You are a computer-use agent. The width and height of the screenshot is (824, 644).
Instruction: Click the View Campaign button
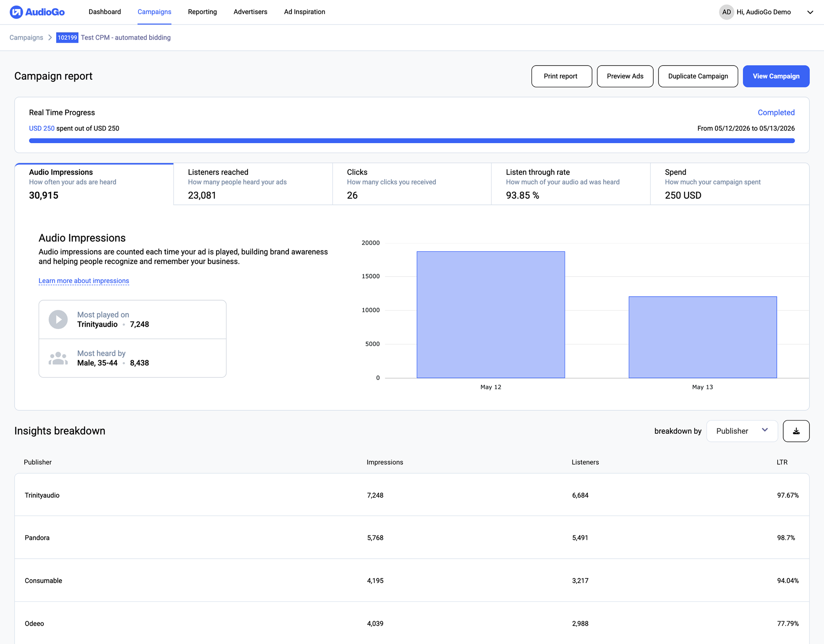pyautogui.click(x=776, y=76)
